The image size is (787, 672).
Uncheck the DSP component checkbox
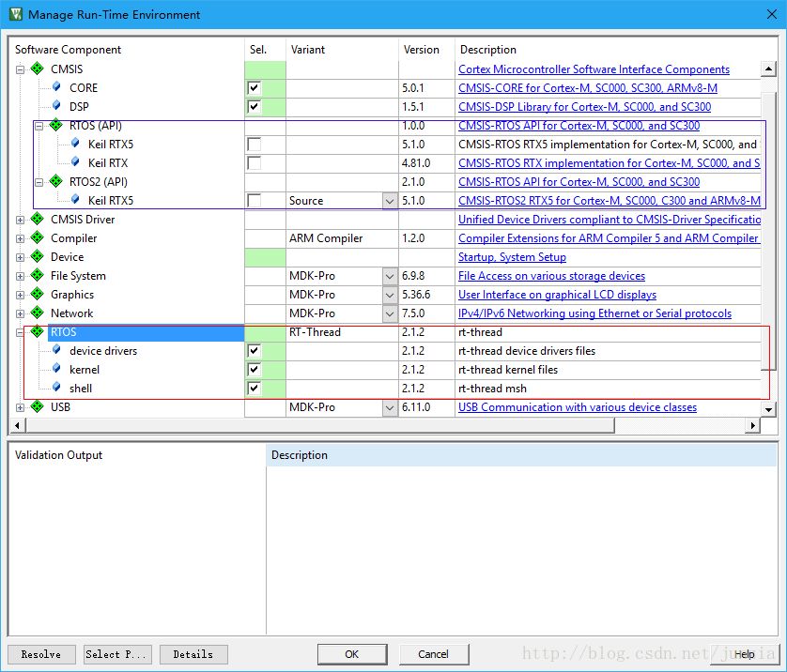tap(255, 107)
